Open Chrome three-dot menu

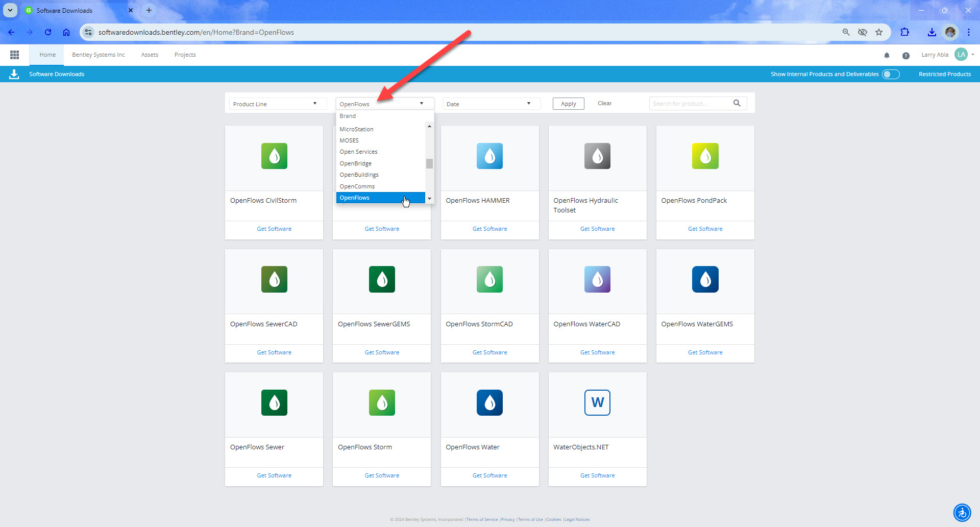(x=968, y=32)
